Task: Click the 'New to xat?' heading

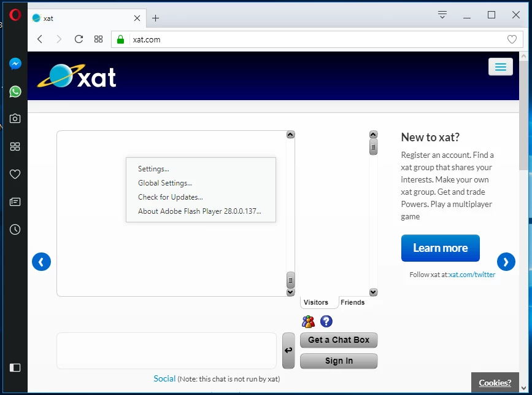Action: (x=430, y=137)
